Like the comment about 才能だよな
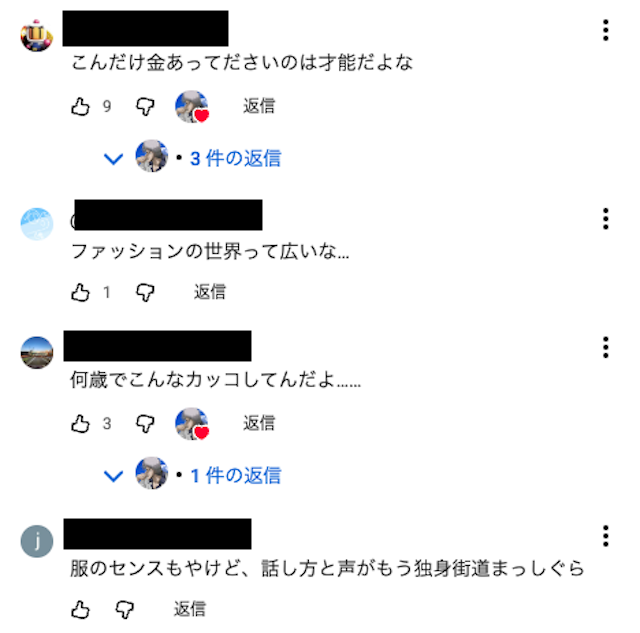This screenshot has height=633, width=640. [80, 107]
